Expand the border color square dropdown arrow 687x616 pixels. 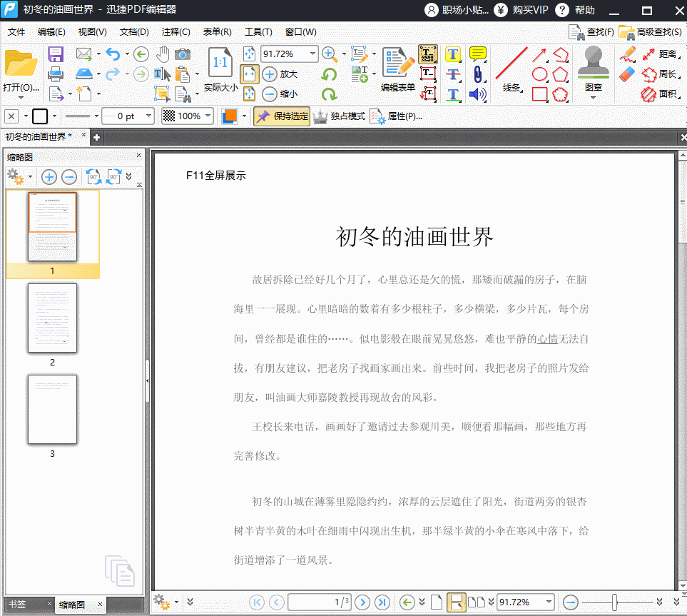point(54,116)
